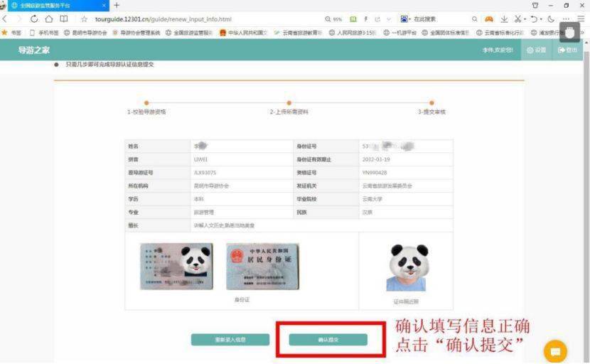Click the 云南大学 graduation school cell

(406, 199)
